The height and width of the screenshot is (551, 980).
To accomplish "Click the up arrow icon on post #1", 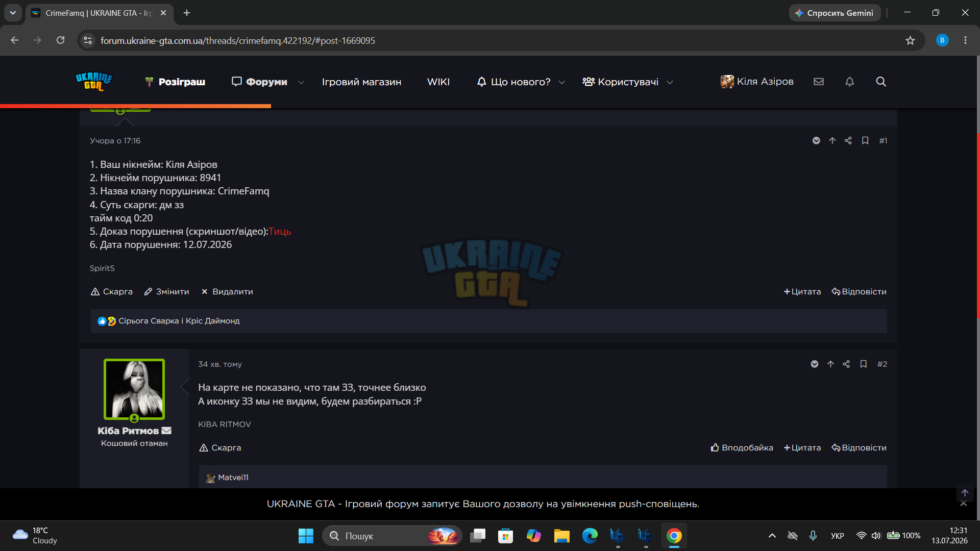I will [x=832, y=141].
